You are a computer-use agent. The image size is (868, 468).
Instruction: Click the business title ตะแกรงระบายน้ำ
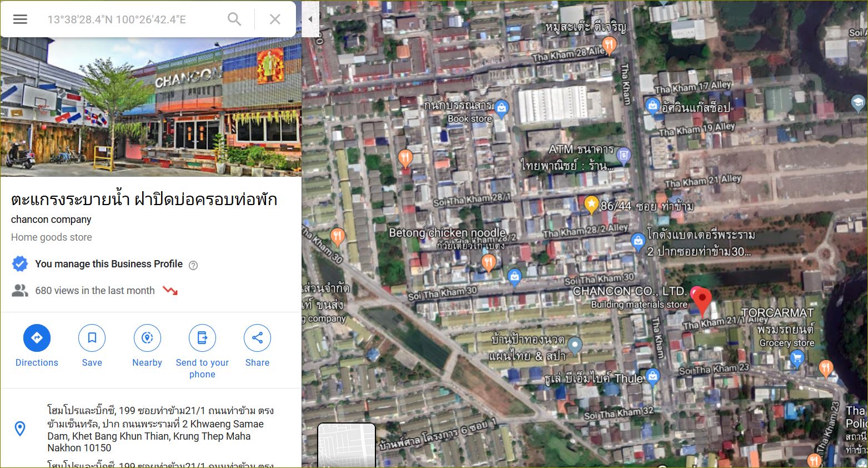point(144,200)
